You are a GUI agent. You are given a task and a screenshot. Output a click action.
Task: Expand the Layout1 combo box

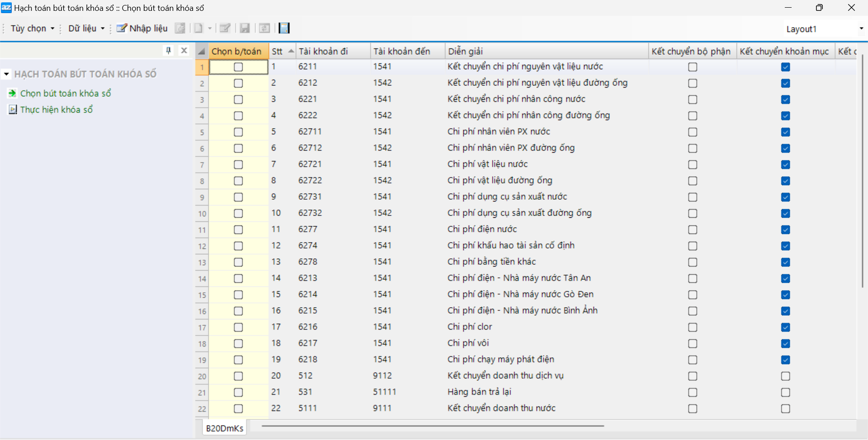861,28
